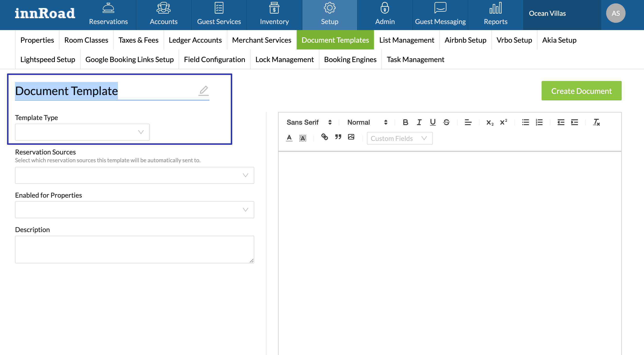Image resolution: width=644 pixels, height=355 pixels.
Task: Toggle the bulleted list option
Action: [525, 122]
